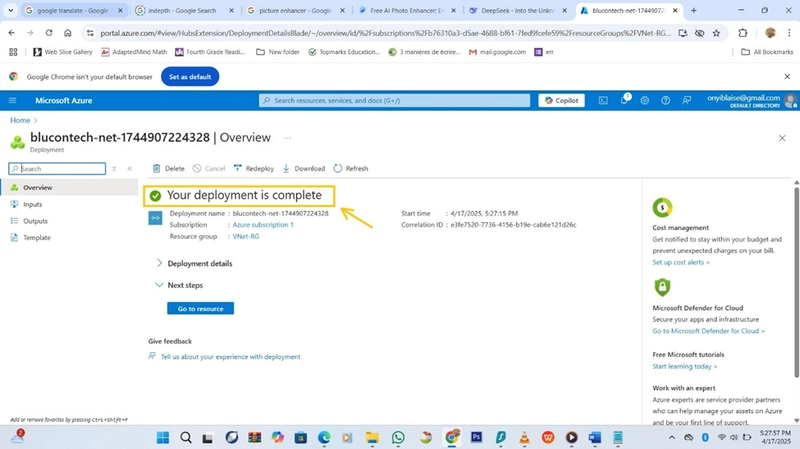Screen dimensions: 800x449
Task: Refresh the deployment overview
Action: click(x=351, y=168)
